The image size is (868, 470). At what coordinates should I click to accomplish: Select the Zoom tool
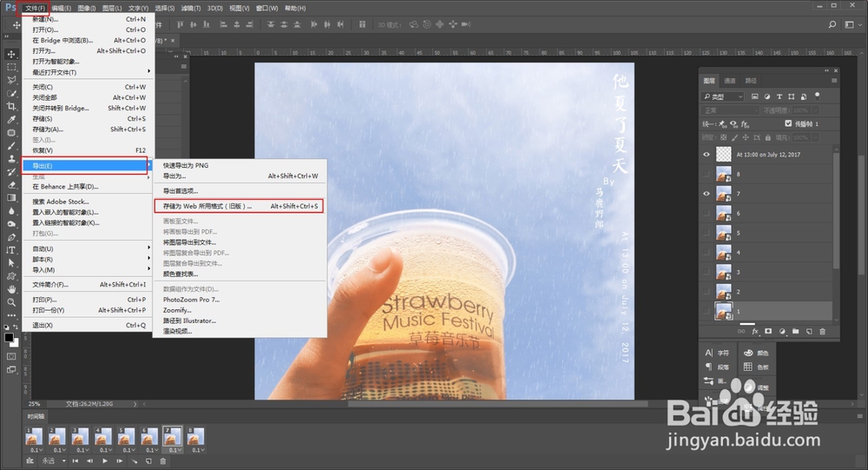(11, 302)
